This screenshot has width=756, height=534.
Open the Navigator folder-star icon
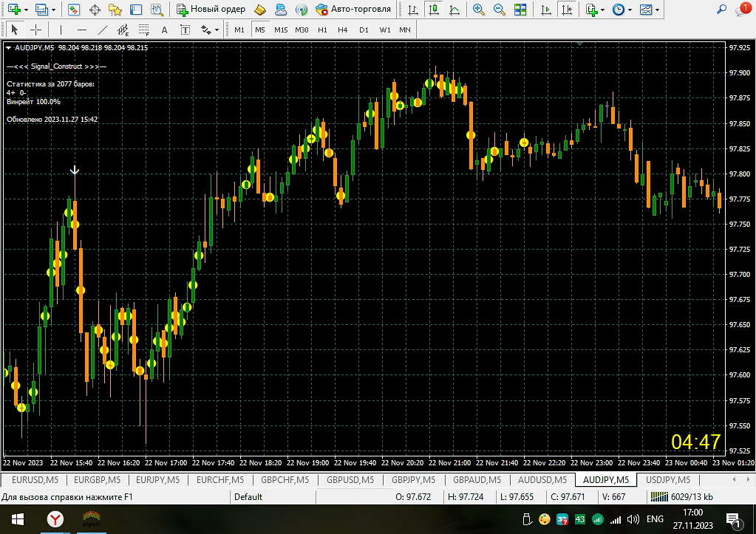pos(115,9)
